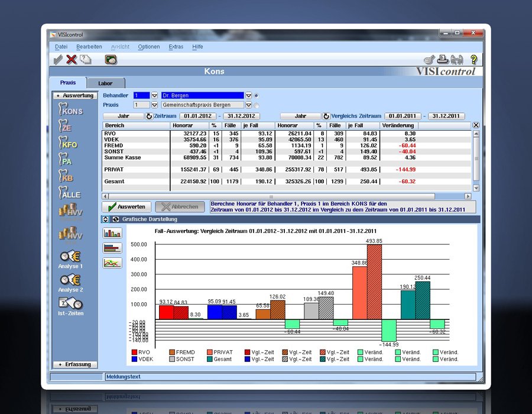Click the blue VDEK legend swatch
The width and height of the screenshot is (532, 414).
[134, 359]
